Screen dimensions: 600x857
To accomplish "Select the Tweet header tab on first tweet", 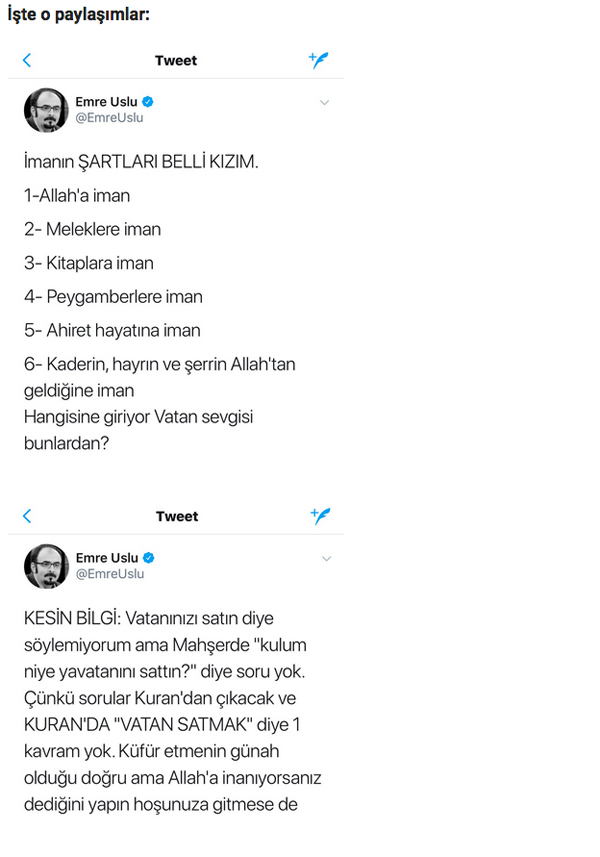I will pos(176,60).
